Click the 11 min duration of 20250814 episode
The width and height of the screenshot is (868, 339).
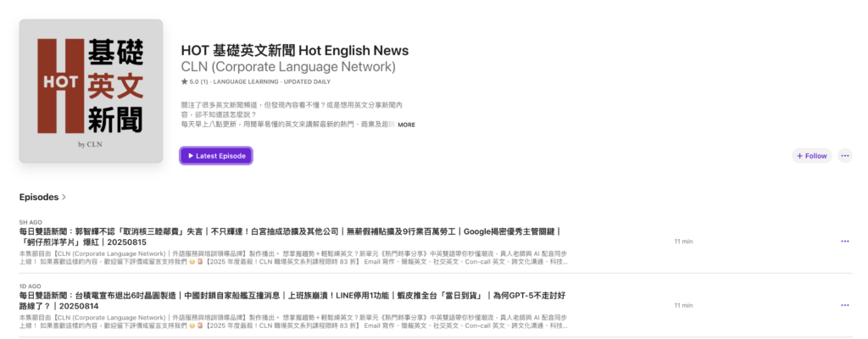684,305
